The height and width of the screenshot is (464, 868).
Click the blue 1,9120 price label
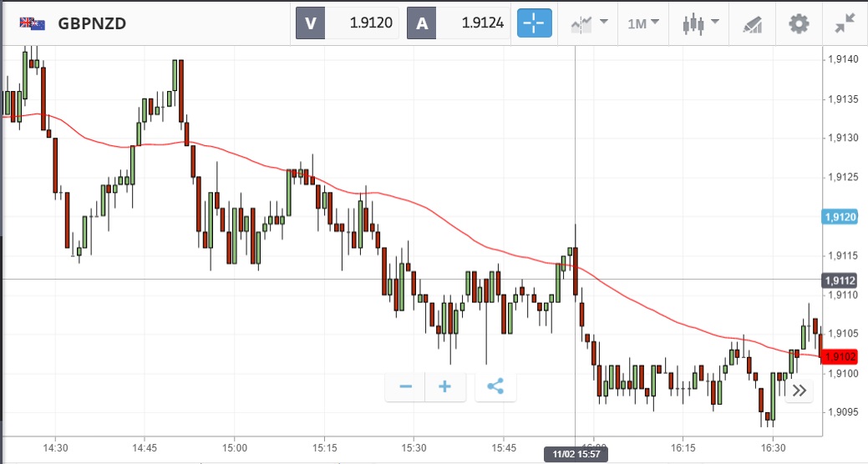(x=839, y=217)
